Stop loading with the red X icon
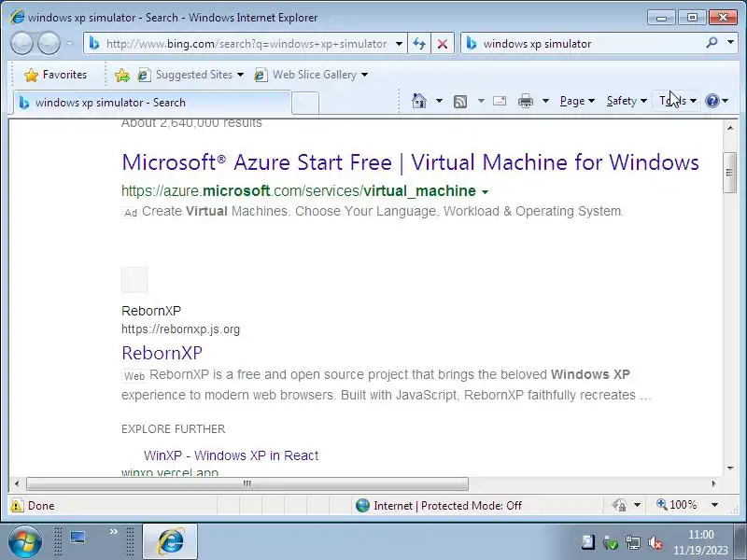Viewport: 747px width, 560px height. (442, 44)
